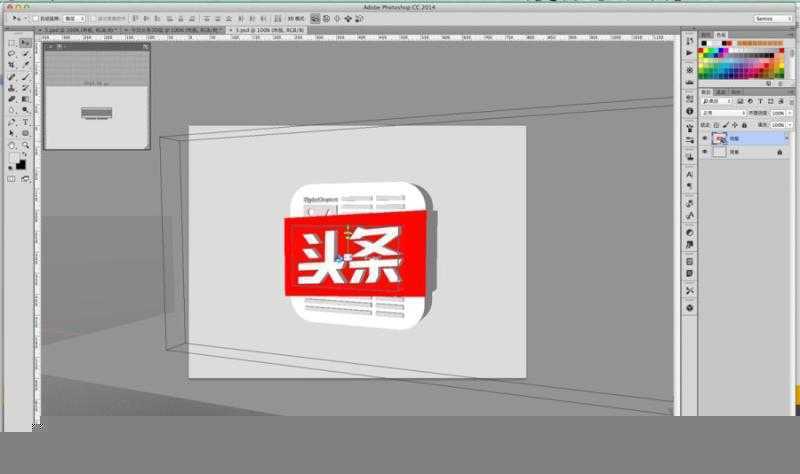Select the Path Selection tool
Viewport: 800px width, 474px height.
12,133
